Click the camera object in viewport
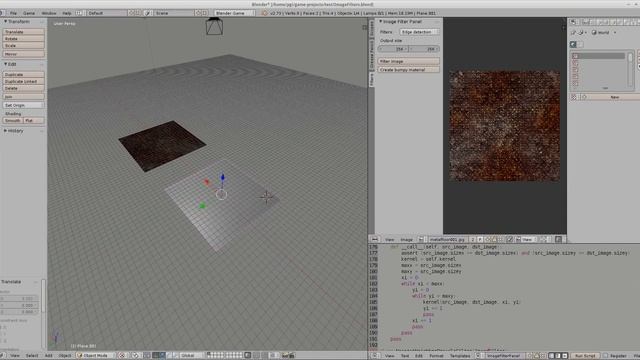Image resolution: width=640 pixels, height=360 pixels. (214, 26)
